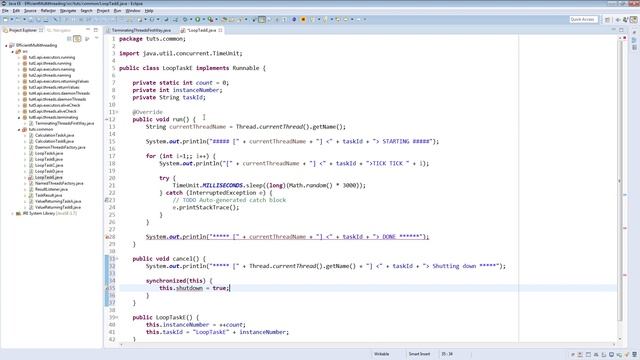Click the task marker on line 23
Screen dimensions: 640x360
click(107, 200)
